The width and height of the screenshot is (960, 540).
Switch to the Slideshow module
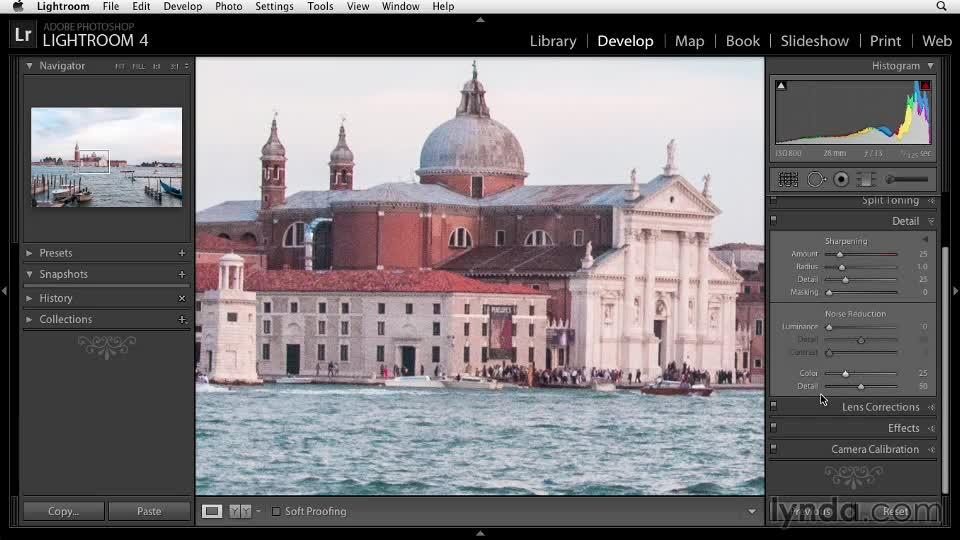pos(814,41)
